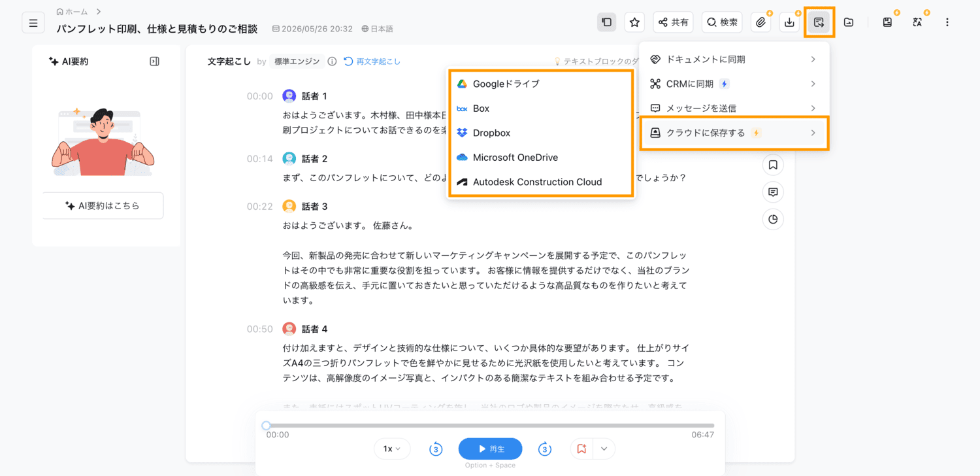Click the date 2026/05/26 20:32
The height and width of the screenshot is (476, 980).
click(312, 29)
